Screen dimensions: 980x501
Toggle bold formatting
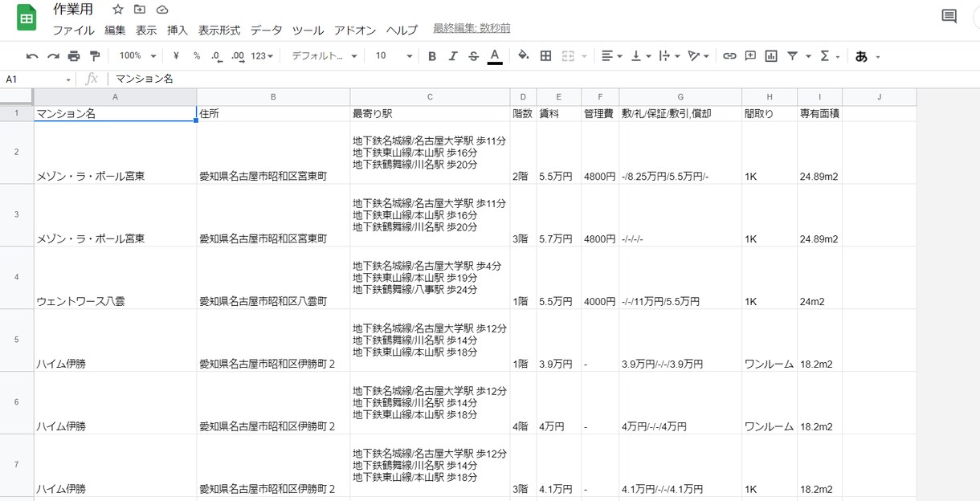[x=432, y=56]
